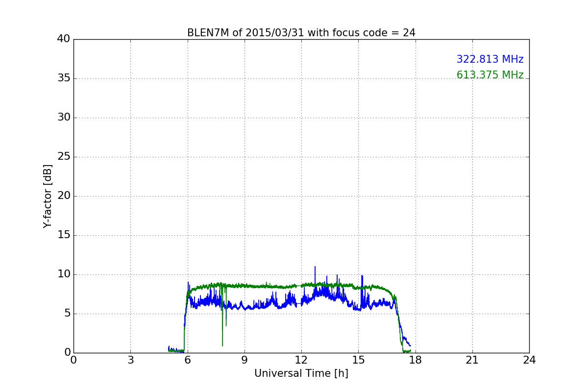Click the x-axis tick label '6'
This screenshot has height=392, width=588.
click(x=188, y=360)
